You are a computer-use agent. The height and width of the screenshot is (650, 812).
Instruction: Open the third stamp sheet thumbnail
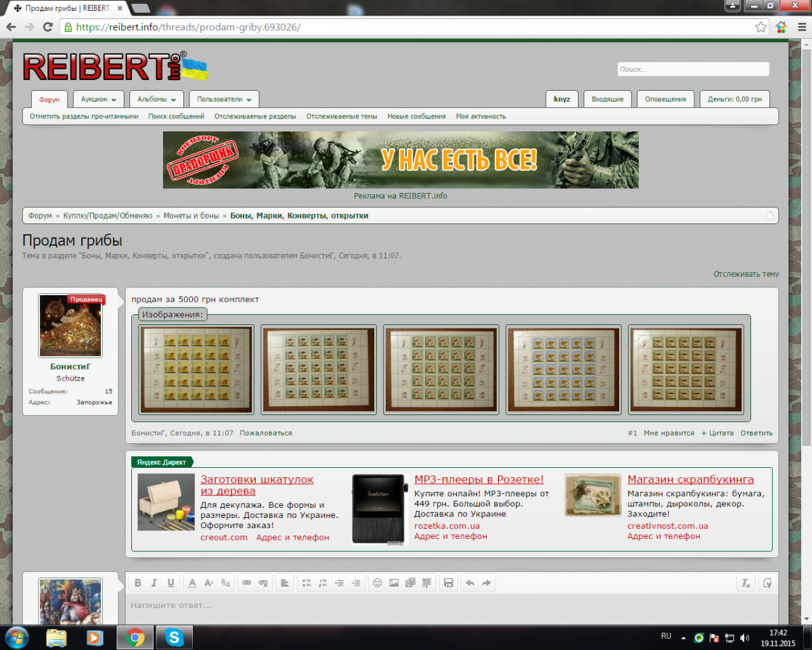tap(441, 369)
